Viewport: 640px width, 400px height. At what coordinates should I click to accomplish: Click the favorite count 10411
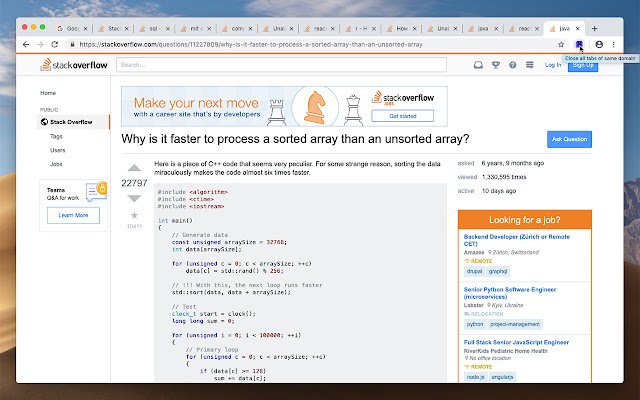tap(134, 226)
